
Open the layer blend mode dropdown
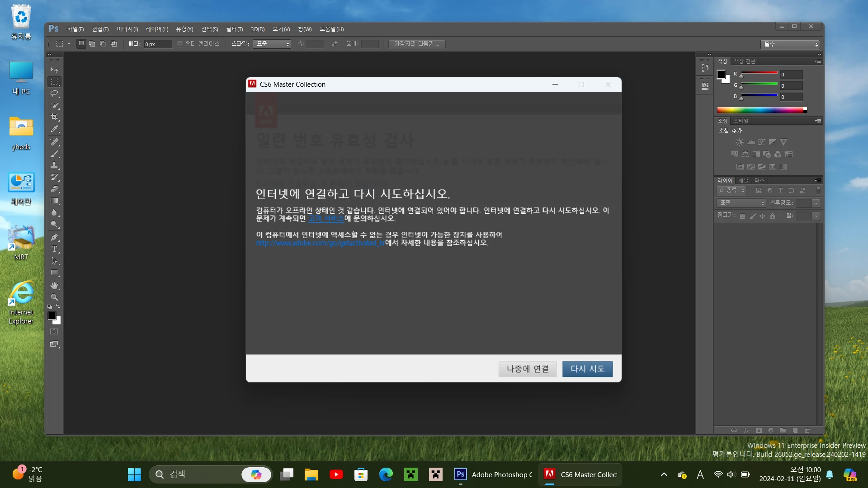(x=741, y=203)
